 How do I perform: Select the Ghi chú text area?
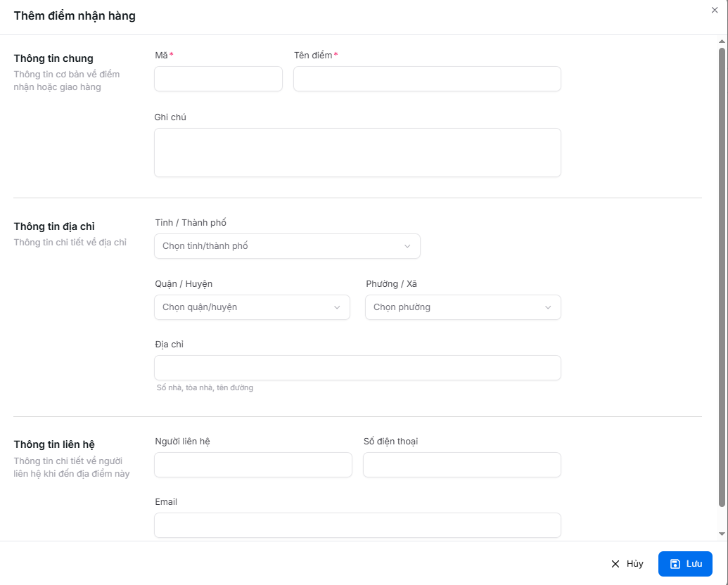(357, 153)
